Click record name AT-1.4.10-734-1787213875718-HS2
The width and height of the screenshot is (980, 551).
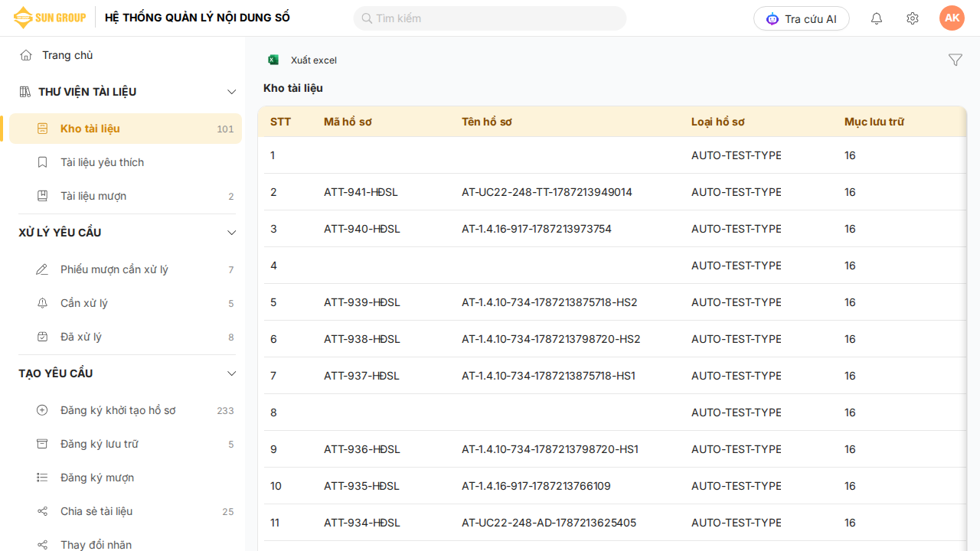pyautogui.click(x=550, y=302)
